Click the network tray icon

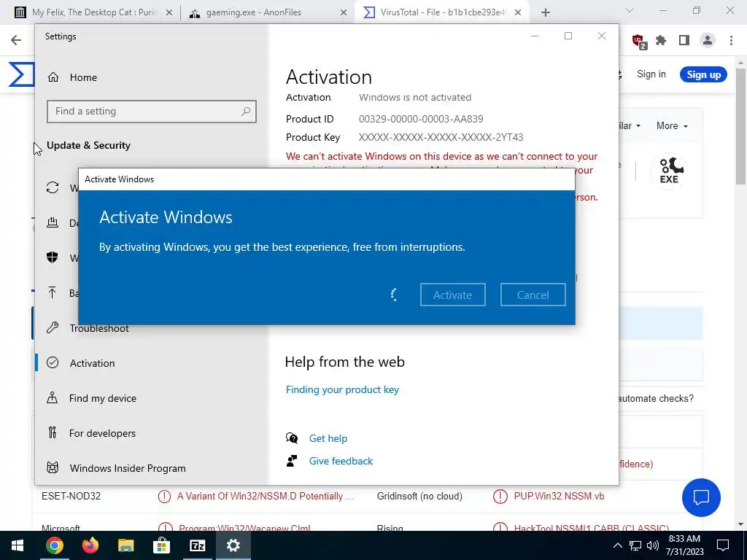coord(635,545)
